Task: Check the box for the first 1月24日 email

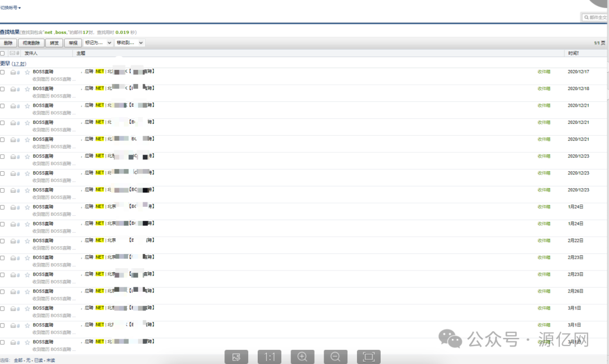Action: 2,207
